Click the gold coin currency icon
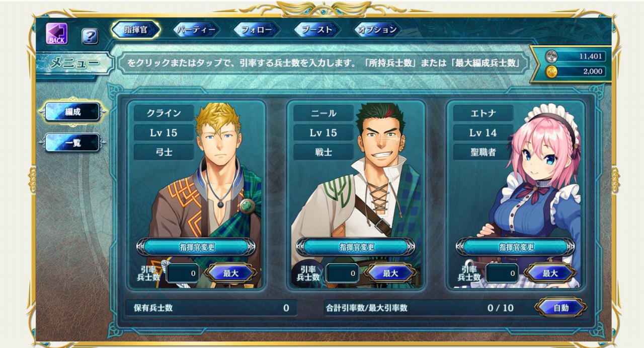 pos(551,72)
